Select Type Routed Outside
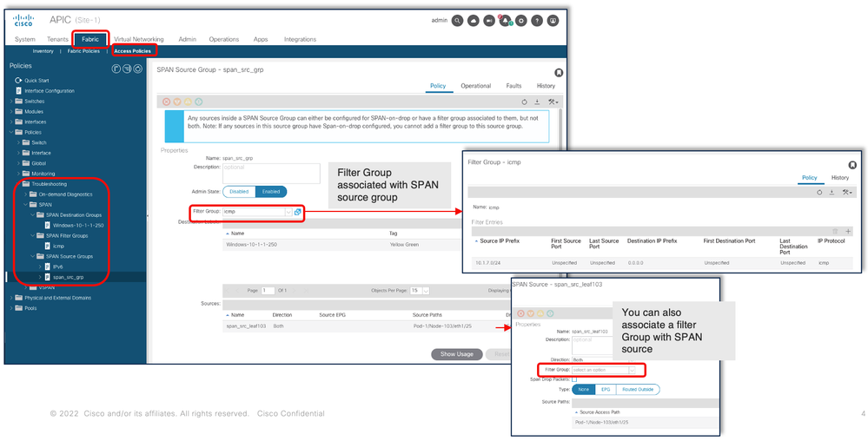The height and width of the screenshot is (441, 868). (x=638, y=390)
